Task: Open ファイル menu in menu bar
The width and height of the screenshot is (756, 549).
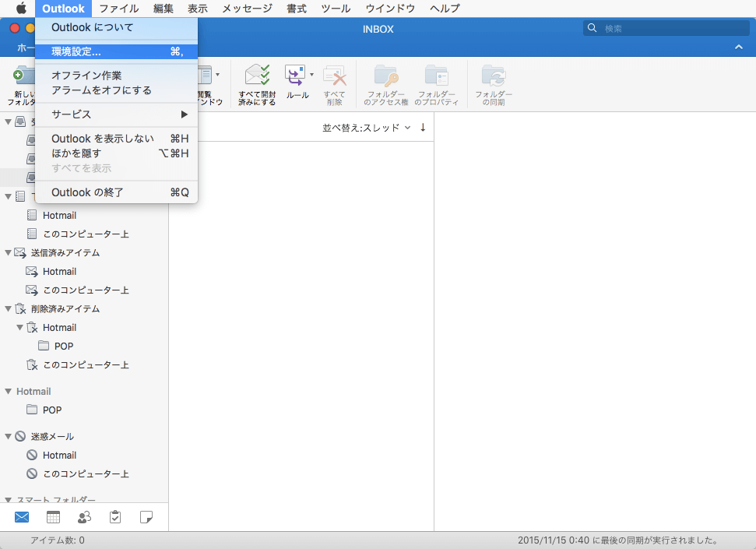Action: point(118,9)
